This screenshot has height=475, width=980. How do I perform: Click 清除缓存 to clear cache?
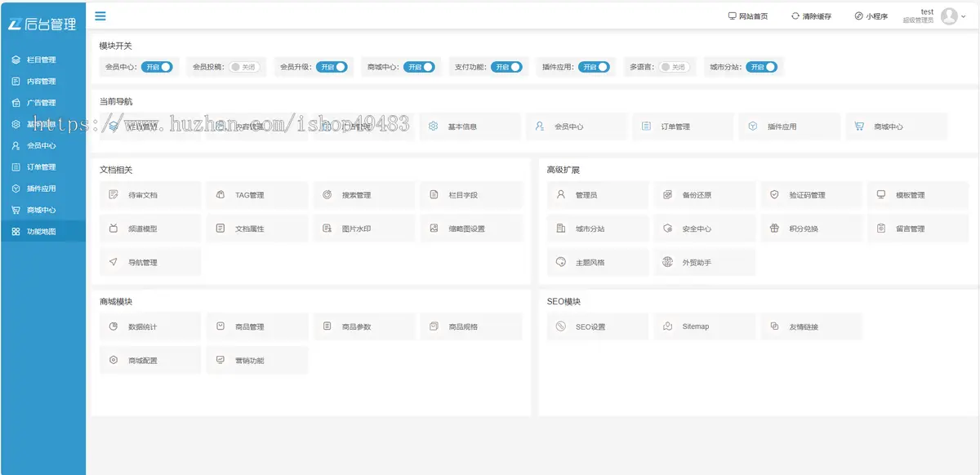pyautogui.click(x=812, y=16)
